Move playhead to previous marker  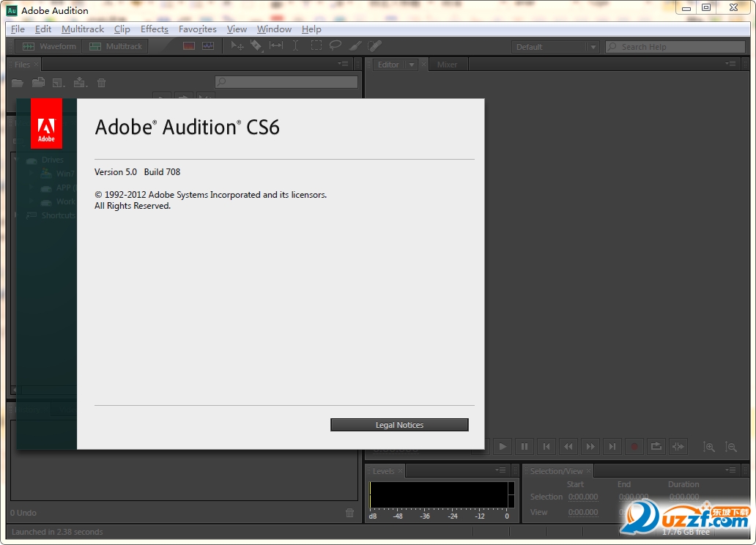tap(546, 447)
